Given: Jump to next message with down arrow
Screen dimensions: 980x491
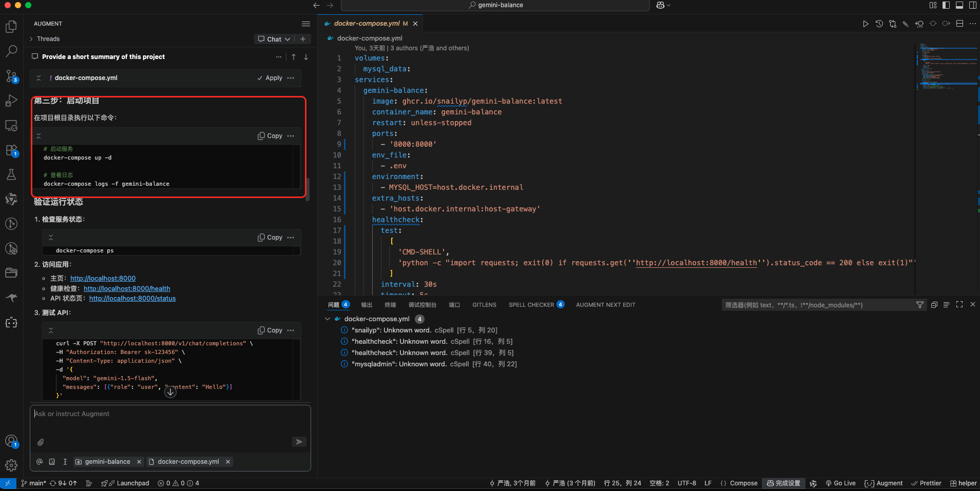Looking at the screenshot, I should tap(306, 57).
